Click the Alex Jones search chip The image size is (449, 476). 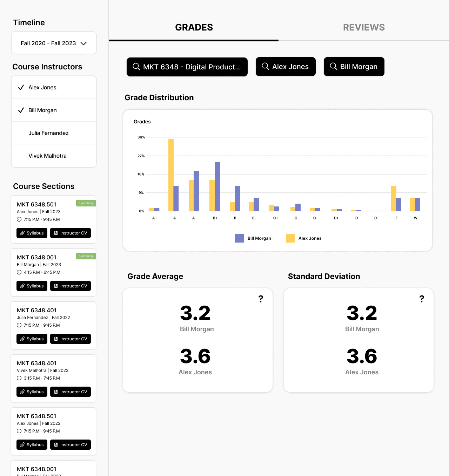286,67
